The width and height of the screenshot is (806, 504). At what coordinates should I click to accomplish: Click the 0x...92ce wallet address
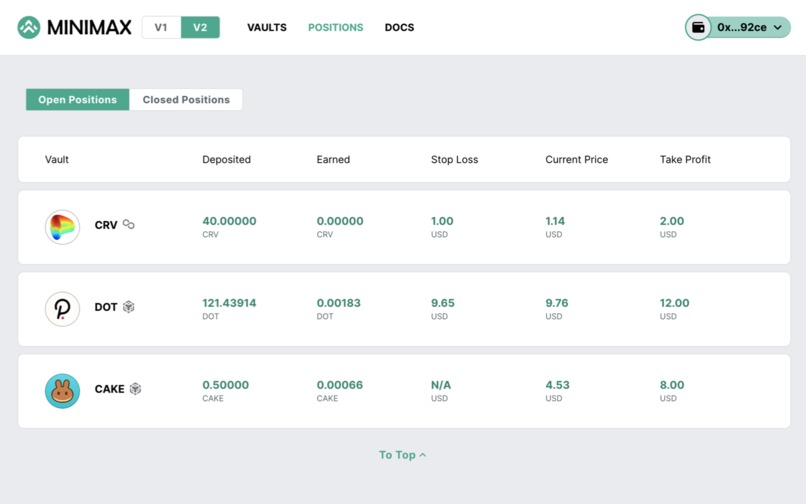(742, 27)
